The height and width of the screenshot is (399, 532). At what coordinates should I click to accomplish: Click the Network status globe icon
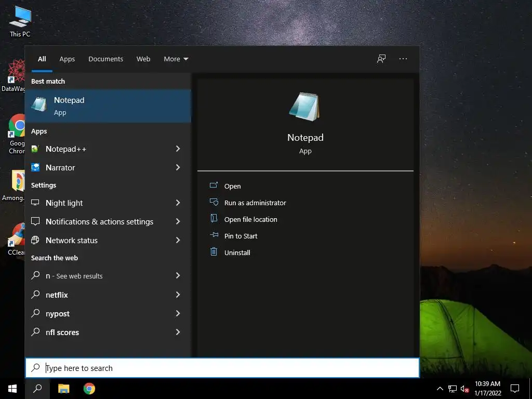pos(35,240)
